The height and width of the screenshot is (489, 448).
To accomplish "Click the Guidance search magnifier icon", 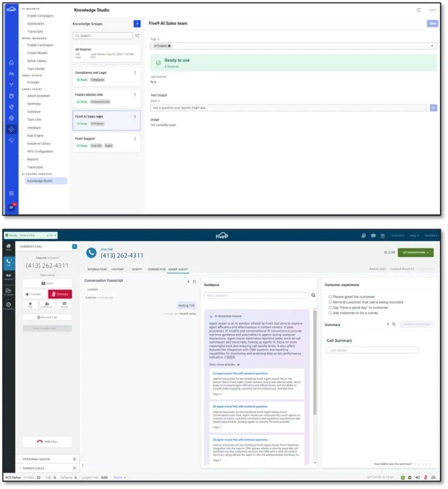I will pyautogui.click(x=313, y=295).
